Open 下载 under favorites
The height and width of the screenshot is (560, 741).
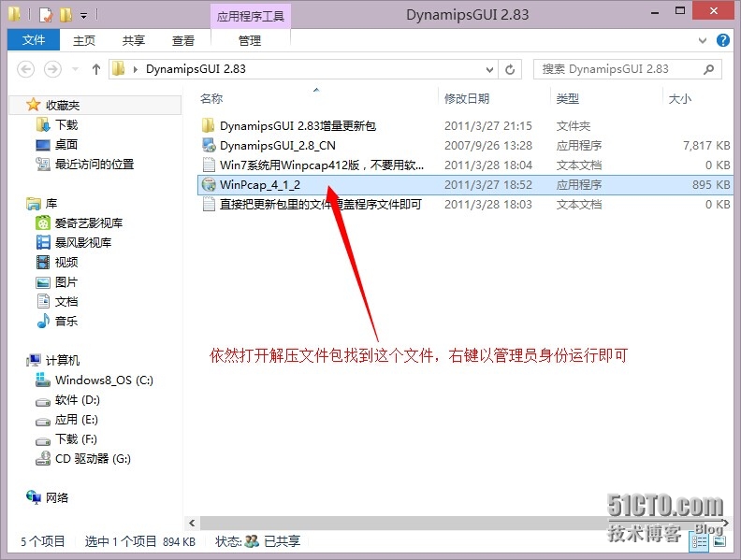tap(66, 124)
